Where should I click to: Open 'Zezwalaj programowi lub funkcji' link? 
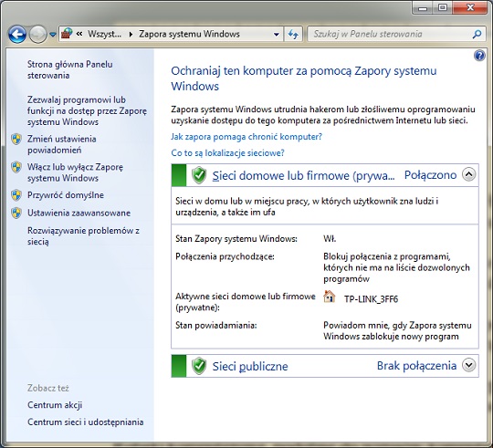tap(87, 110)
